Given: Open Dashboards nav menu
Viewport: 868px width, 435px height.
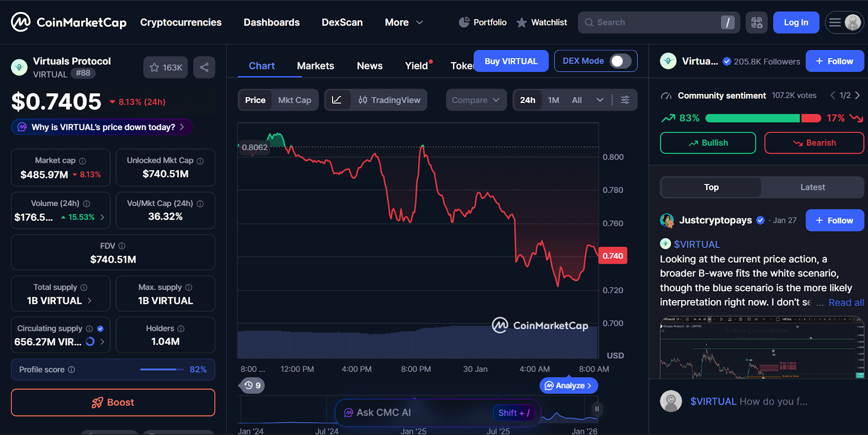Looking at the screenshot, I should tap(271, 22).
